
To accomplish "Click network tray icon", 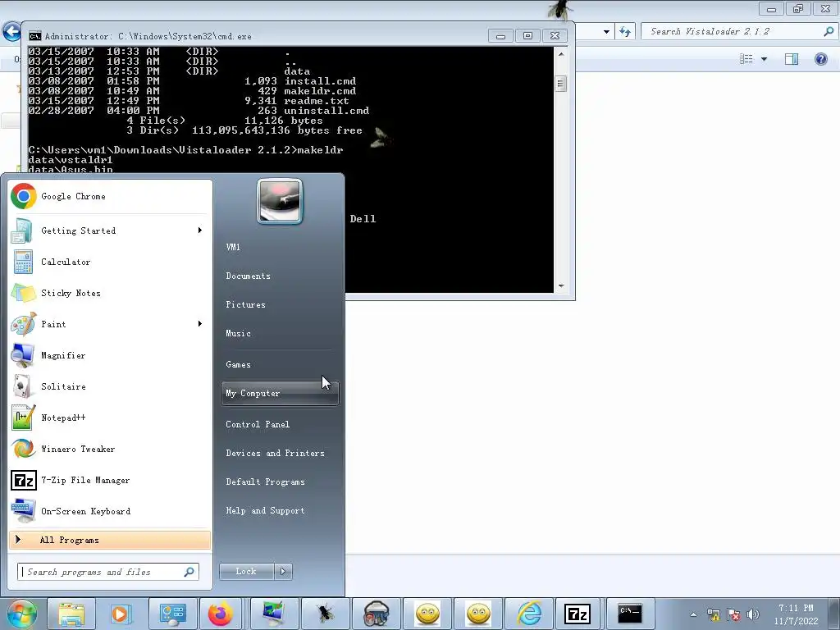I will (x=714, y=614).
